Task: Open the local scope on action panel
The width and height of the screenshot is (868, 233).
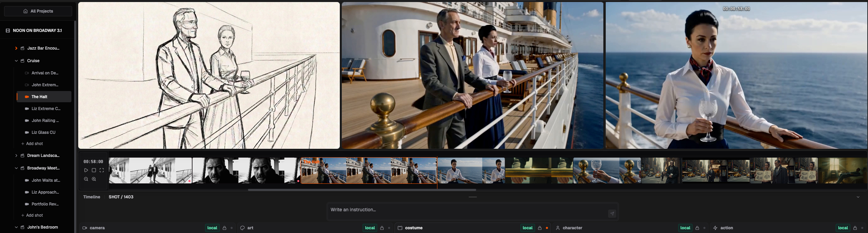Action: (843, 228)
